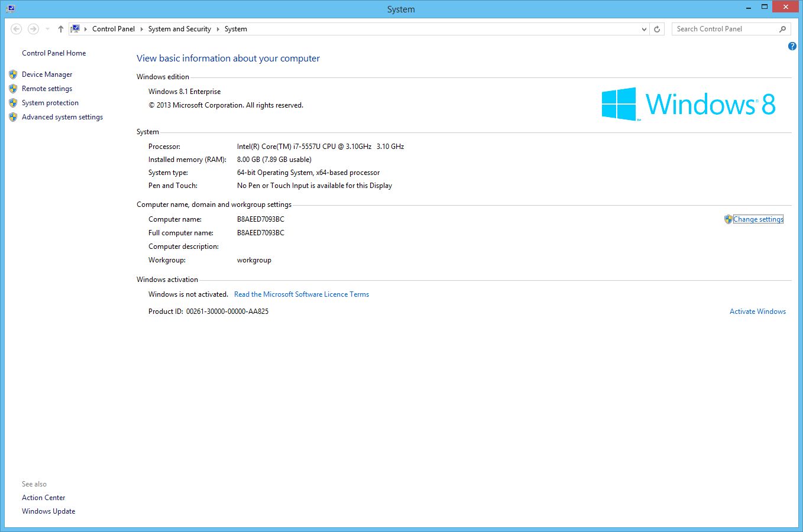The image size is (803, 532).
Task: Open address bar previous locations dropdown
Action: coord(644,29)
